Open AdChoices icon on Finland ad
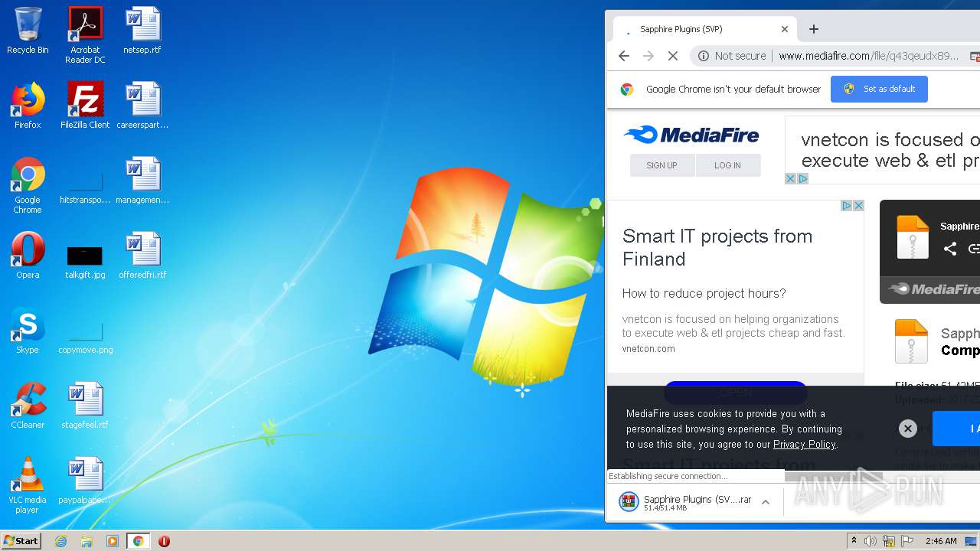 tap(847, 206)
